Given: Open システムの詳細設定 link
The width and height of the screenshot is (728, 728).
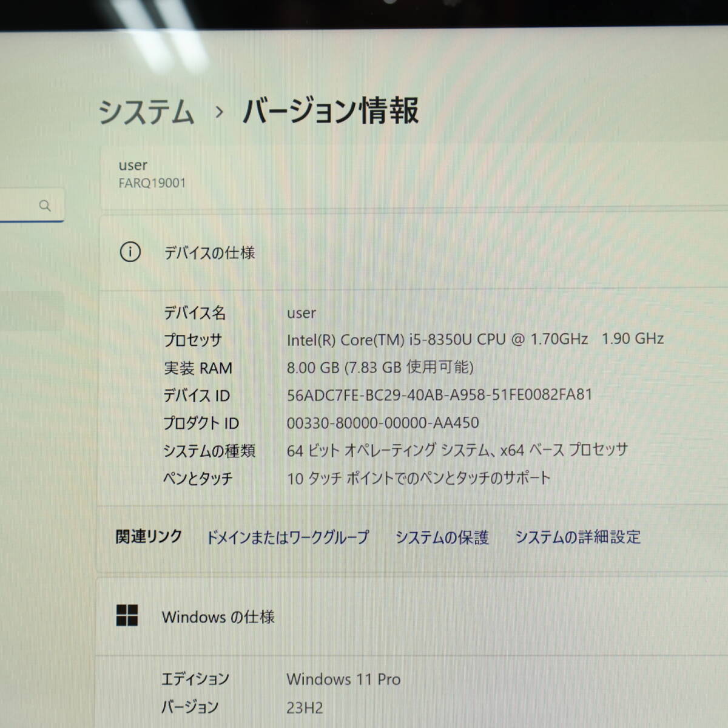Looking at the screenshot, I should click(x=578, y=537).
